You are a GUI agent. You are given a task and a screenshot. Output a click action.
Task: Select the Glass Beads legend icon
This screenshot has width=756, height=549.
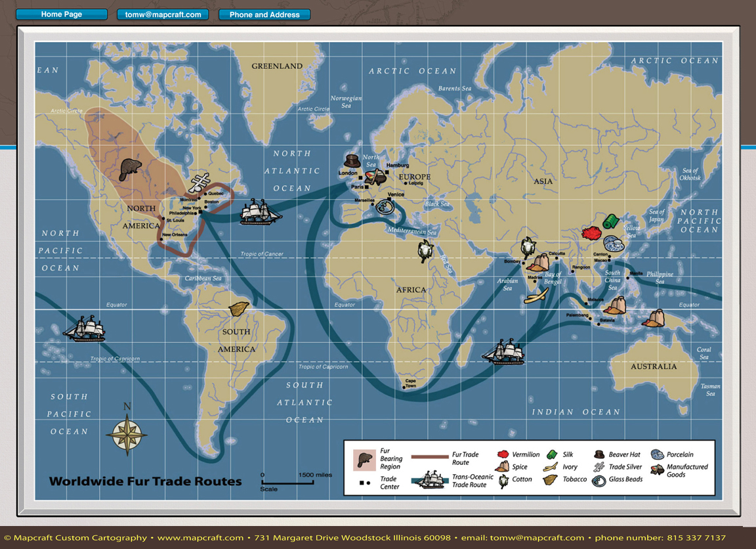click(x=598, y=481)
